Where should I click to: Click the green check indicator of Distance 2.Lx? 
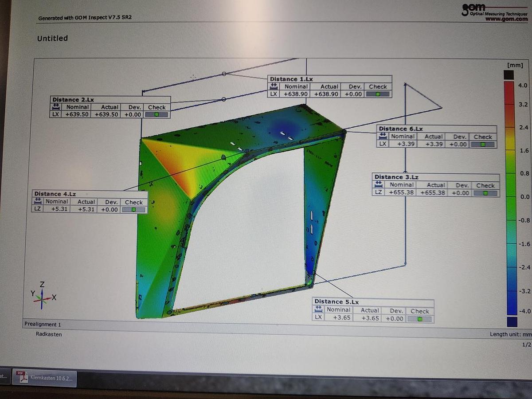[157, 114]
